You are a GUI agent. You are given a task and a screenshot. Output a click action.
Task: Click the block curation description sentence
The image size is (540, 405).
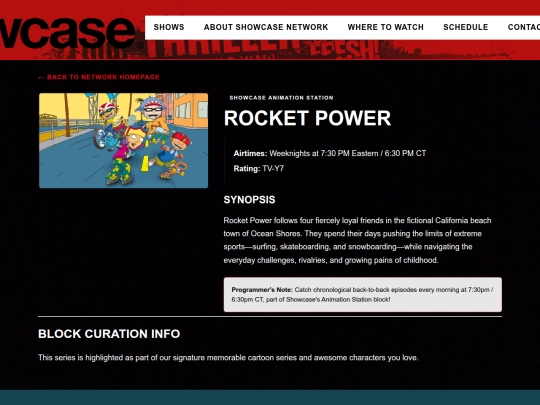click(x=228, y=357)
